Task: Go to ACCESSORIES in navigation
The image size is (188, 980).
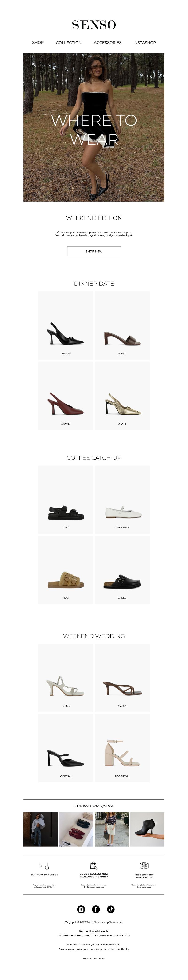Action: click(x=107, y=43)
